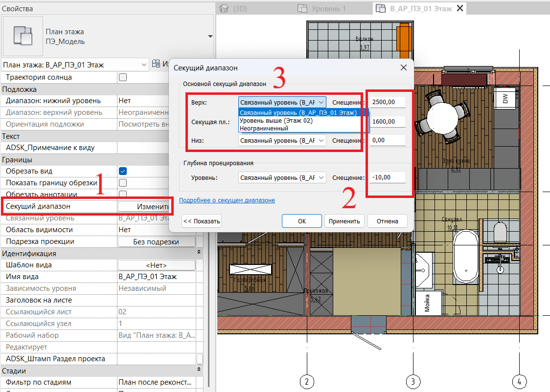
Task: Close the В_АР_ПЭ_01 Этаж view tab
Action: pyautogui.click(x=459, y=8)
